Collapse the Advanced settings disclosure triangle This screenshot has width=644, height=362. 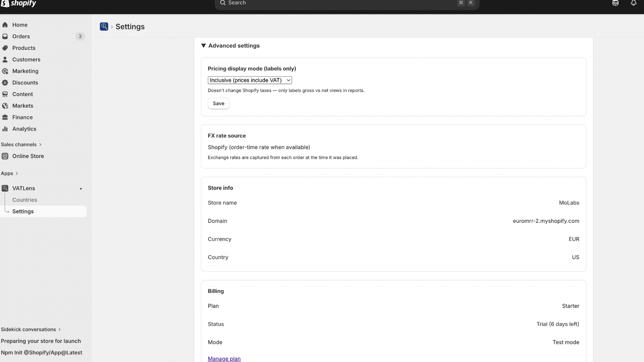204,45
